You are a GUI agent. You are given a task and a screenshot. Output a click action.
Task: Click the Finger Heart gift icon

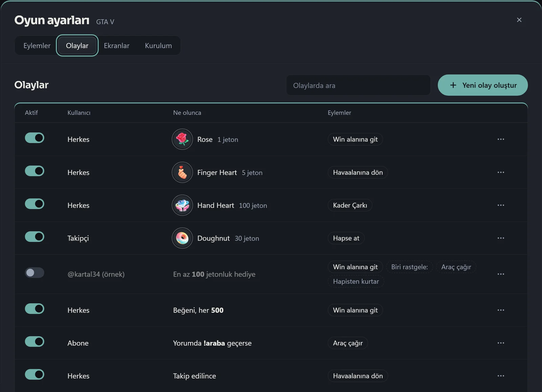(x=182, y=172)
